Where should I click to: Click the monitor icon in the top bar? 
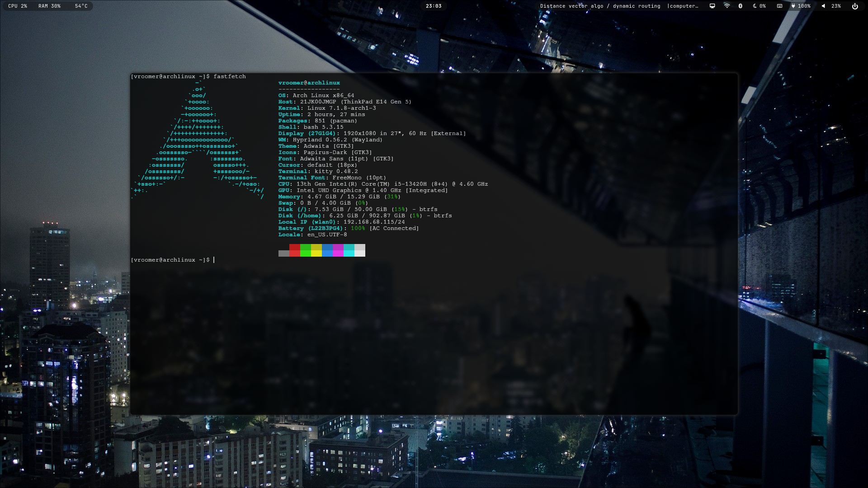(712, 6)
